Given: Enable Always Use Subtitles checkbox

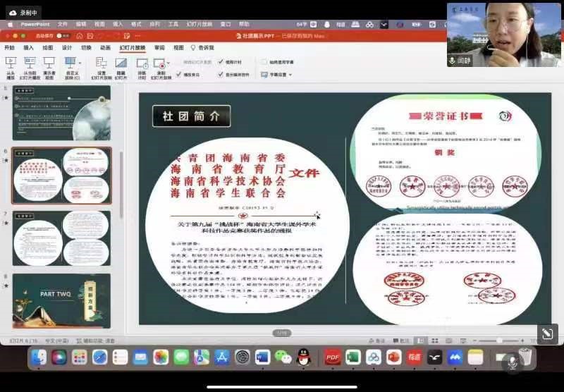Looking at the screenshot, I should (x=264, y=62).
